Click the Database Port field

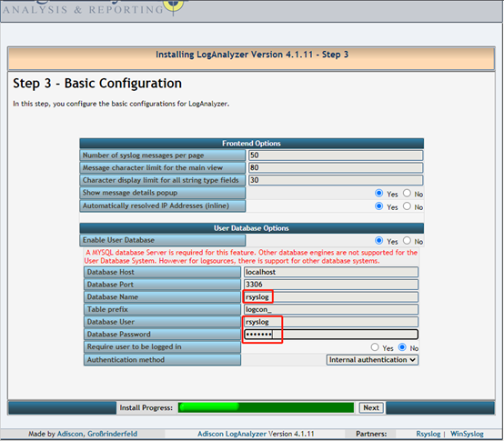331,285
